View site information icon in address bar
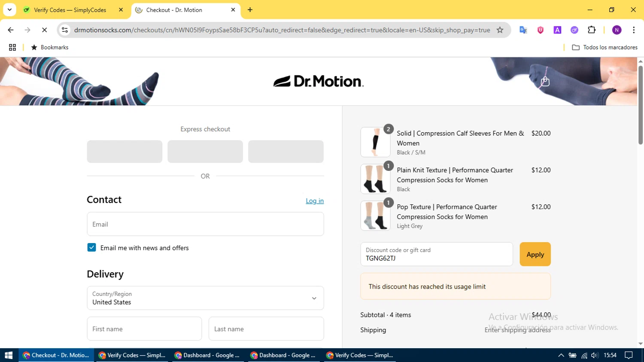Viewport: 644px width, 362px height. pos(65,30)
